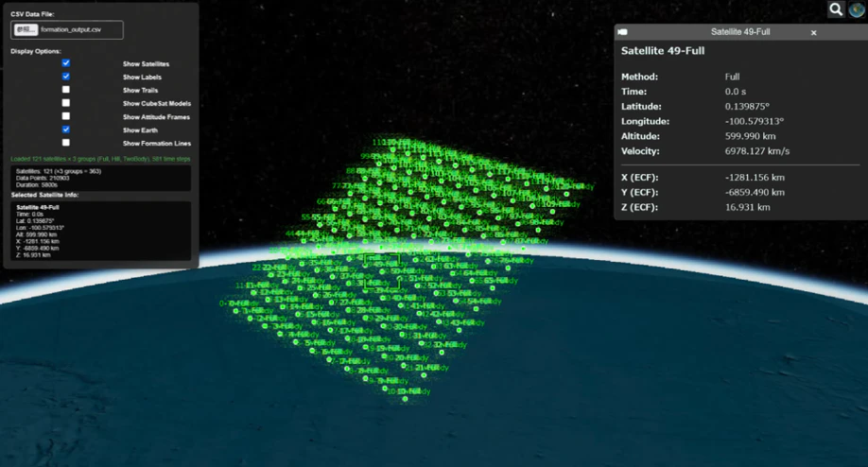868x467 pixels.
Task: Click the X (ECF) value -1281.156 km
Action: [755, 178]
